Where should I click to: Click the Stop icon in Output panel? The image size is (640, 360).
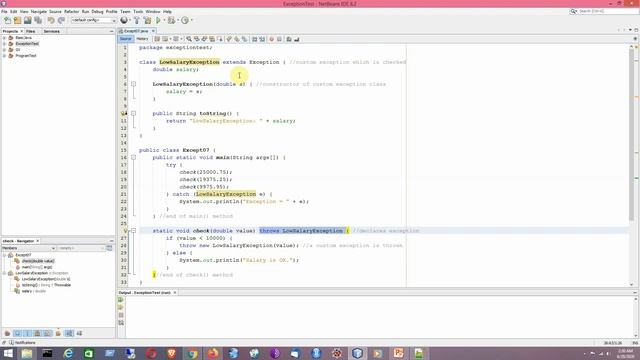121,315
